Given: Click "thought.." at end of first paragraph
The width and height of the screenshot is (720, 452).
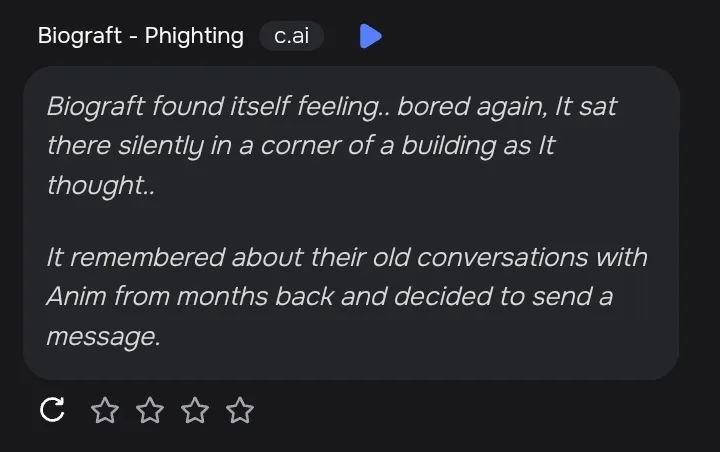Looking at the screenshot, I should [101, 186].
